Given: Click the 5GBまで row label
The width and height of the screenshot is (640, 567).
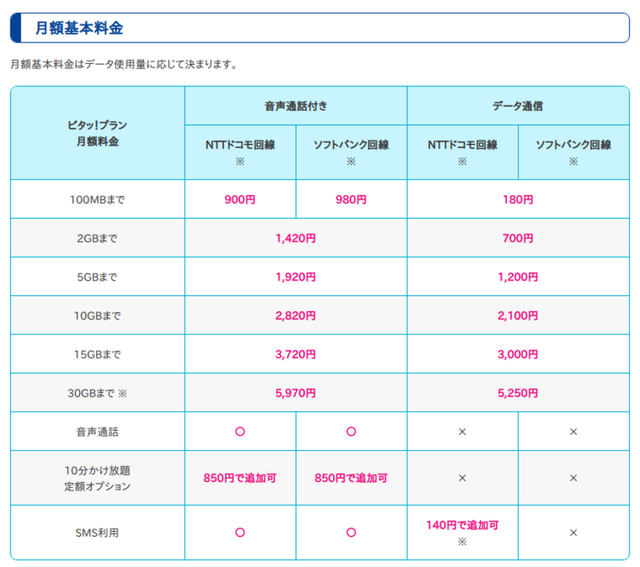Looking at the screenshot, I should [x=97, y=277].
